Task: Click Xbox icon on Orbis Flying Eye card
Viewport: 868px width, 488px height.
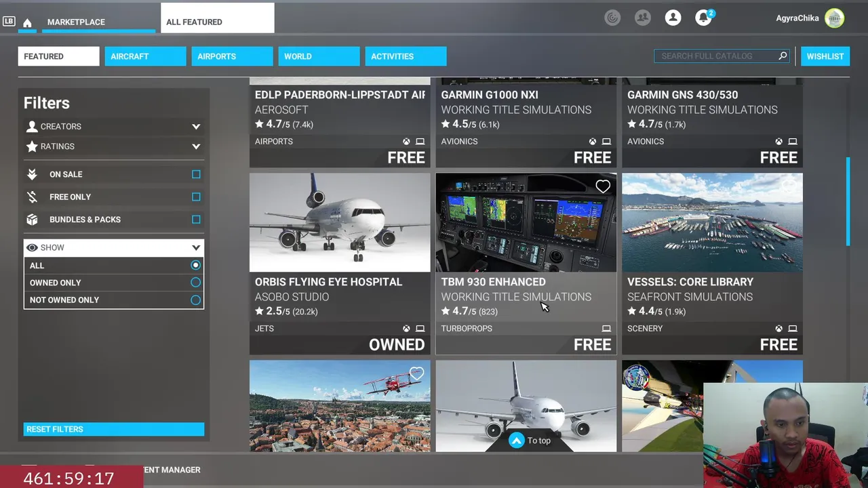Action: tap(406, 329)
